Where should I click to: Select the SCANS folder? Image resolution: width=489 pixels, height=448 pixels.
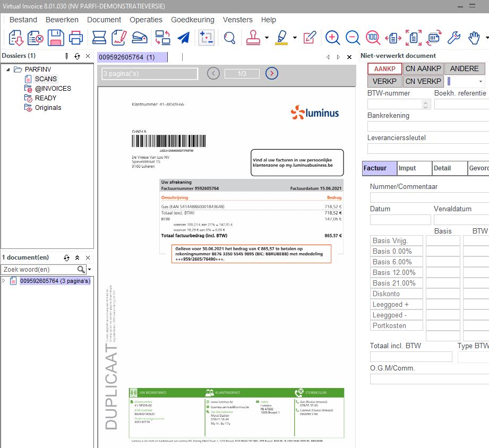[x=46, y=79]
